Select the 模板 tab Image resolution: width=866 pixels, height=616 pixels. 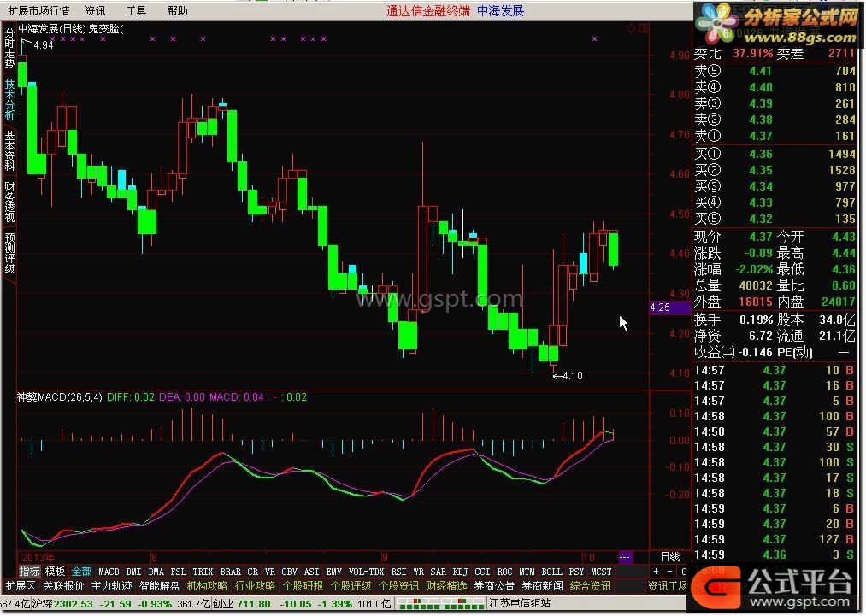pos(55,572)
